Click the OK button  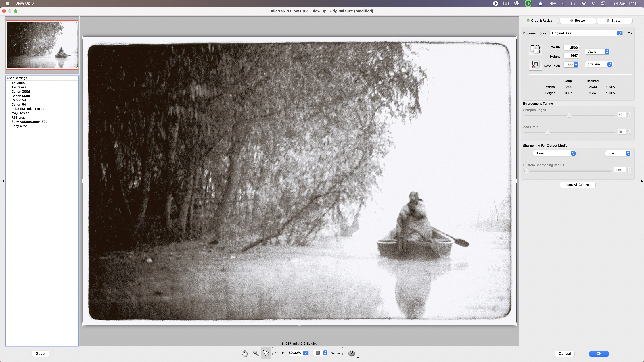(x=599, y=353)
